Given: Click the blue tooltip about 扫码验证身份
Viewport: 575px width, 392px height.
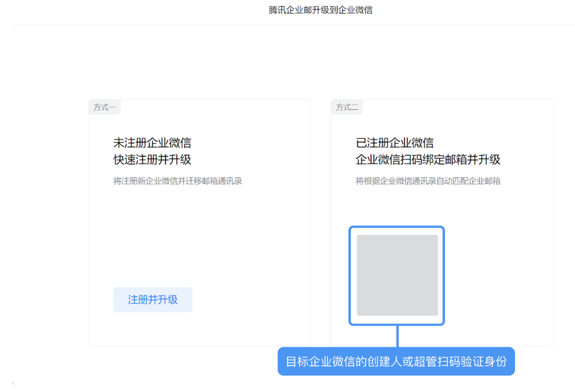Looking at the screenshot, I should click(398, 361).
